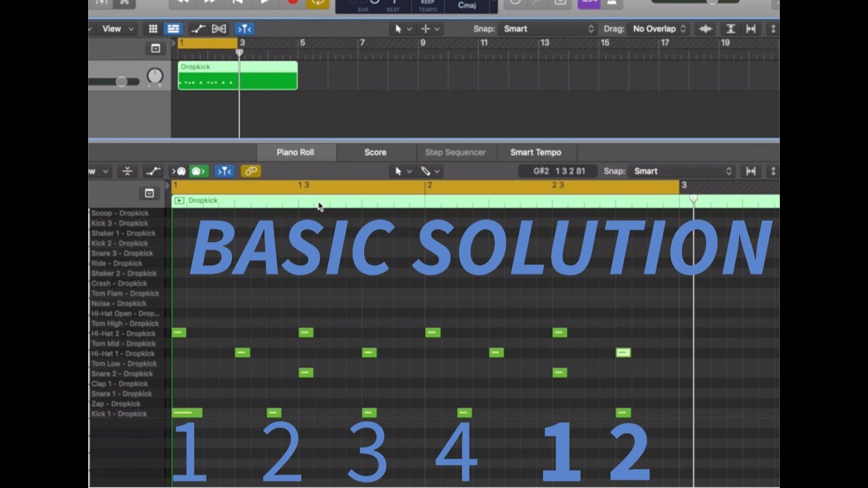Click the vertical auto zoom icon
The image size is (868, 488).
click(x=730, y=29)
